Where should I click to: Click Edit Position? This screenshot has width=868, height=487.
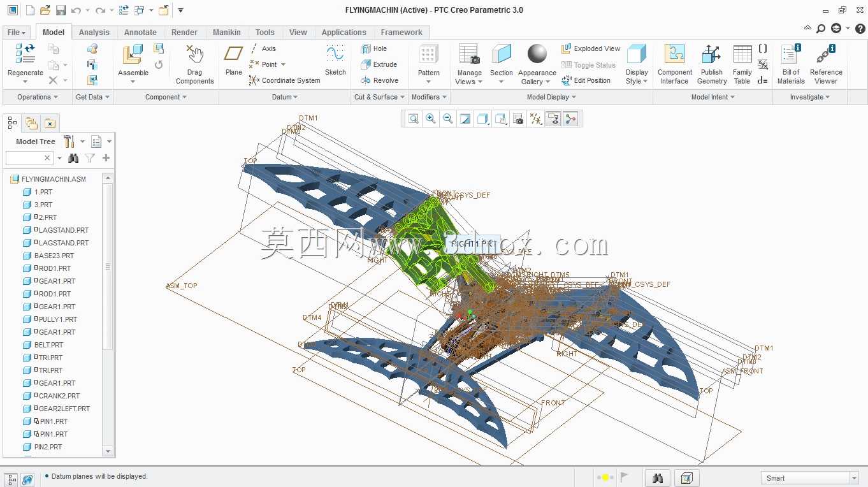point(586,80)
